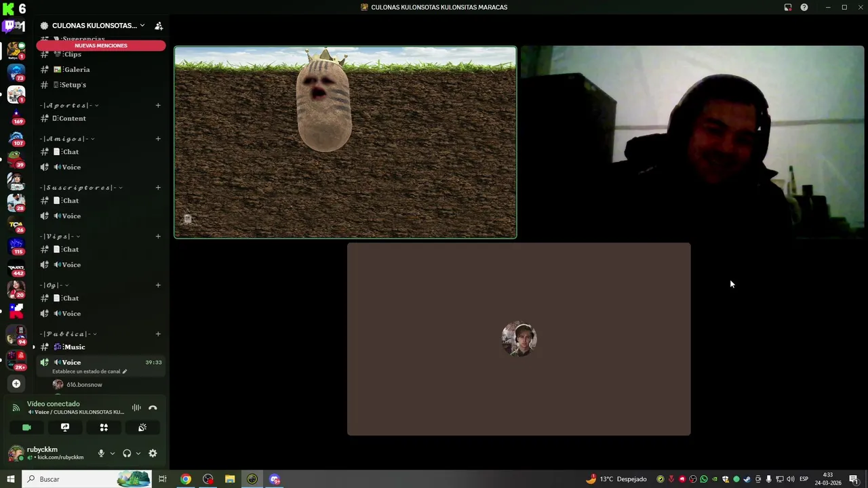Click the rubyckkm user avatar
This screenshot has width=868, height=488.
point(16,453)
